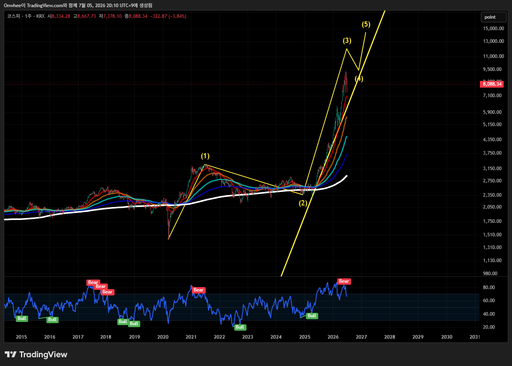Click the 1,510.00 price axis label
The height and width of the screenshot is (366, 512).
(x=492, y=235)
